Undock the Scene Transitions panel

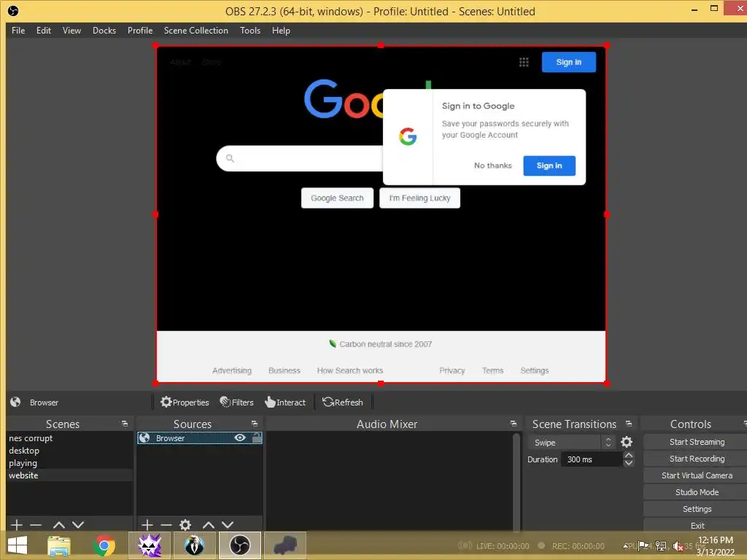click(x=629, y=424)
